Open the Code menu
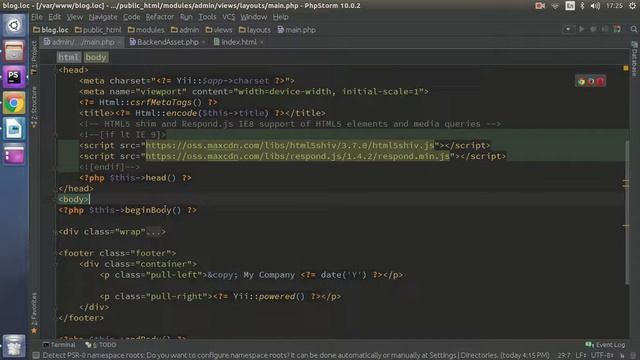This screenshot has height=360, width=640. [131, 17]
